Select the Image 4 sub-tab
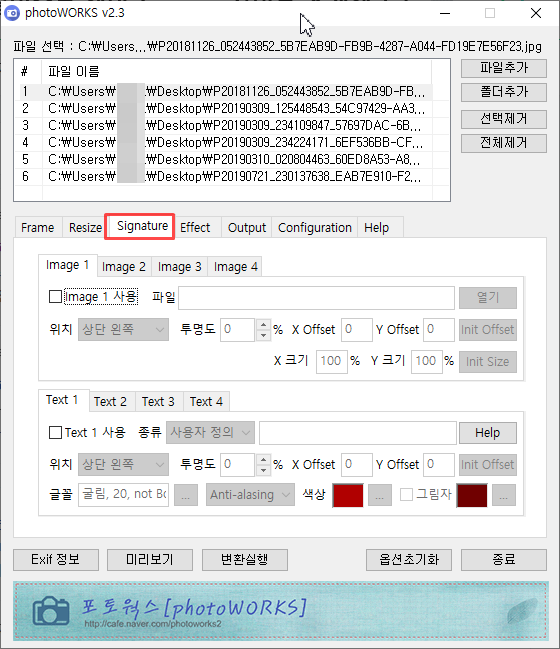Screen dimensions: 560x649 click(236, 267)
